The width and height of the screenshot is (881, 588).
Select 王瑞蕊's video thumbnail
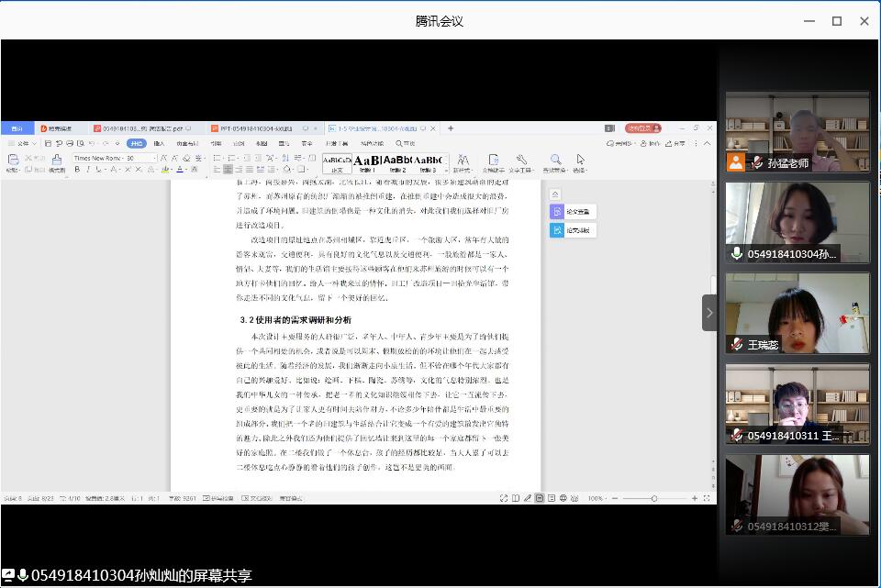coord(797,313)
